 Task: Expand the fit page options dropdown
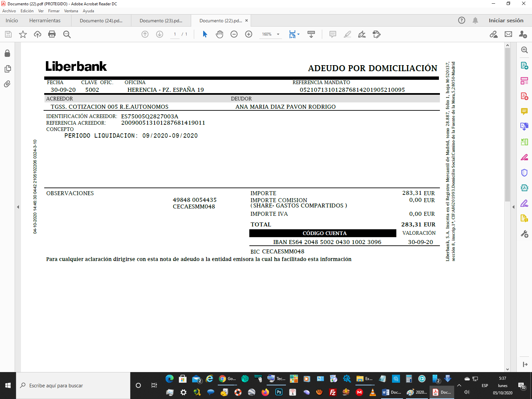pos(298,34)
